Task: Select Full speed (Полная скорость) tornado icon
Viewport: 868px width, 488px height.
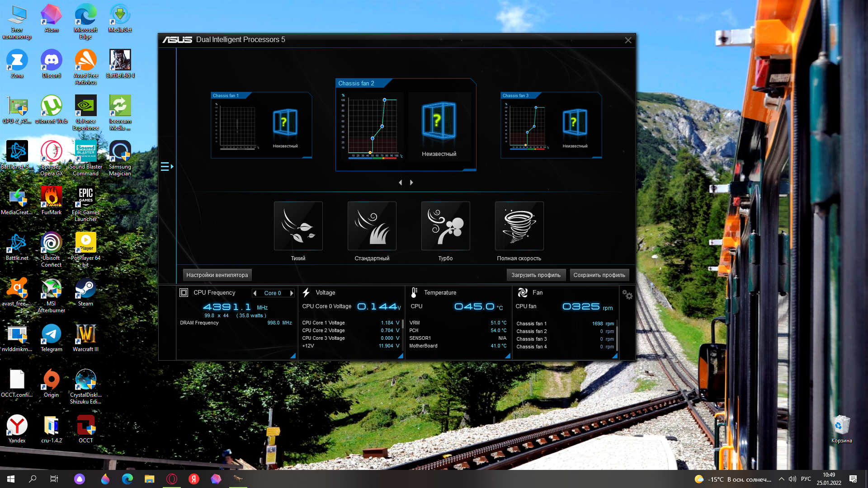Action: click(x=519, y=225)
